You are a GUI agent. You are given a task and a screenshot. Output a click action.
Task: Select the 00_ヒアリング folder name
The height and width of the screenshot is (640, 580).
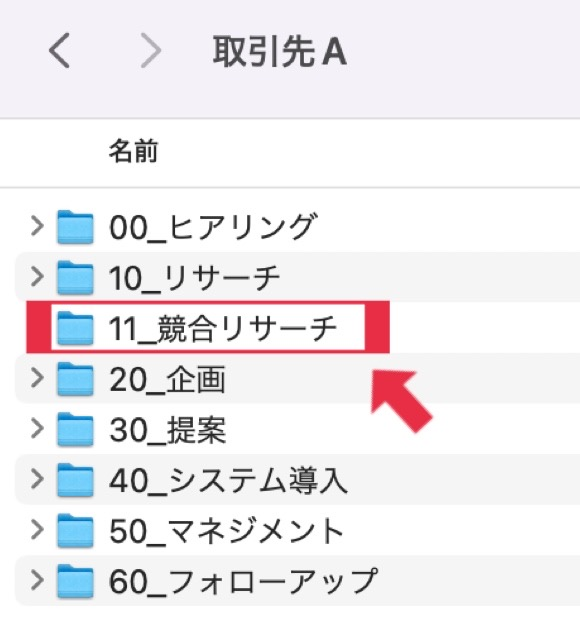point(213,227)
